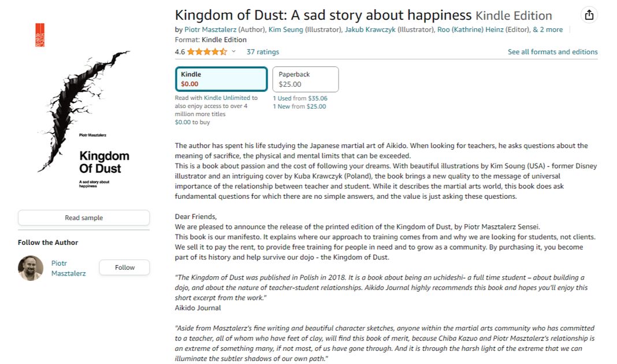The width and height of the screenshot is (617, 364).
Task: Click the share icon at top right
Action: point(589,15)
